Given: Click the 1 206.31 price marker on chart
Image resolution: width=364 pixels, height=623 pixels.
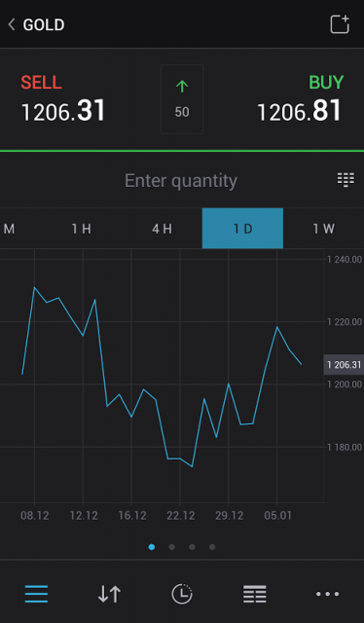Looking at the screenshot, I should (x=344, y=365).
